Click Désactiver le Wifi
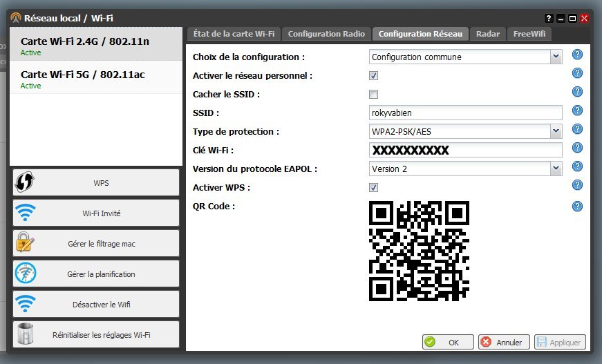Image resolution: width=602 pixels, height=364 pixels. [96, 304]
